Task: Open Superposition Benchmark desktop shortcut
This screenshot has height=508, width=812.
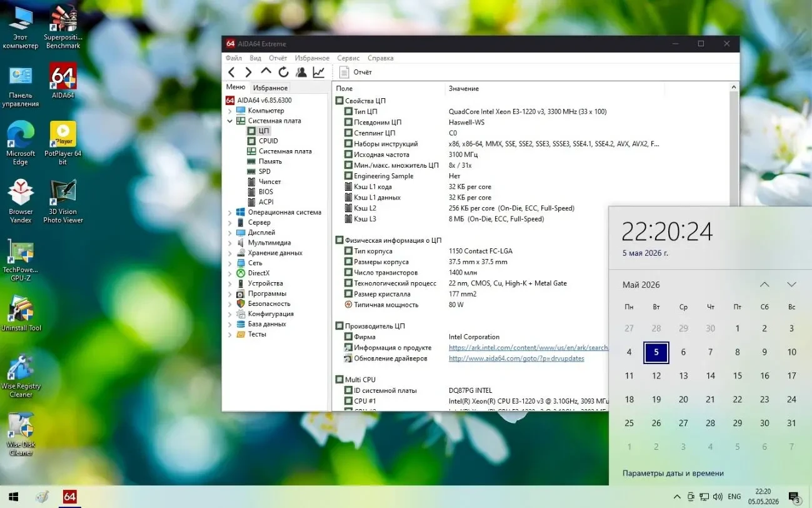Action: point(63,28)
